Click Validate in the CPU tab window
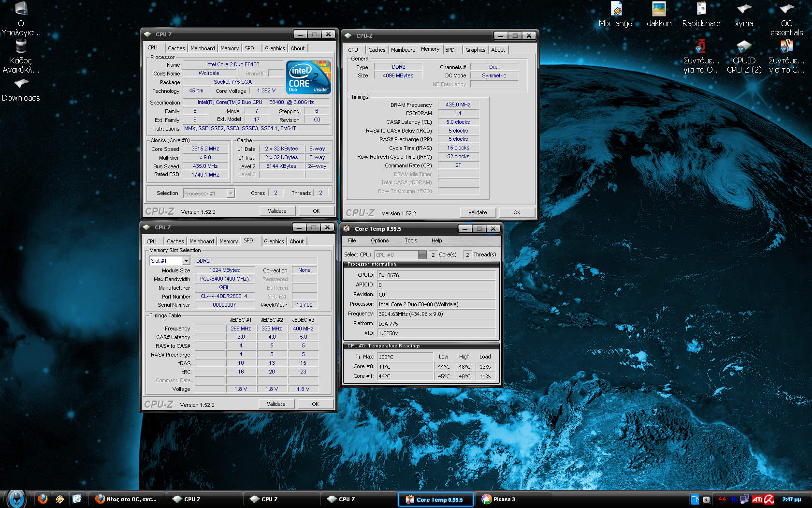The width and height of the screenshot is (812, 508). 277,211
